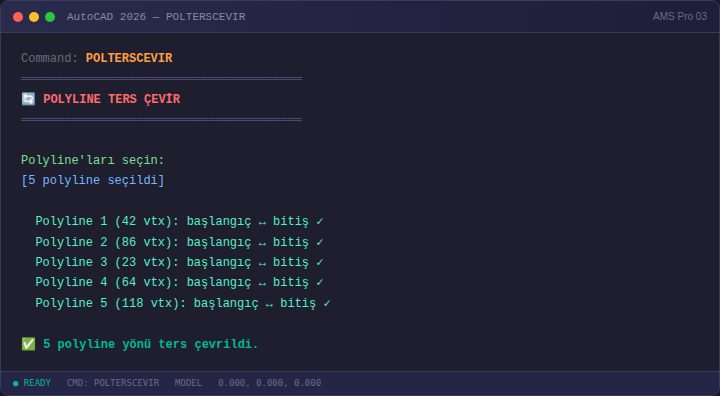The width and height of the screenshot is (720, 396).
Task: Click the orange POLTERSCEVIR command text
Action: 129,58
